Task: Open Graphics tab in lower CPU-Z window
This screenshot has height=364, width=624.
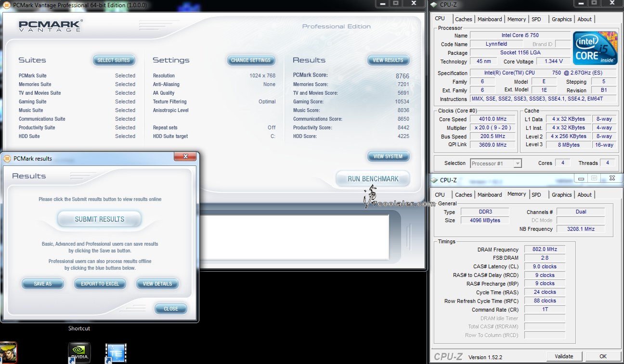Action: [x=562, y=195]
